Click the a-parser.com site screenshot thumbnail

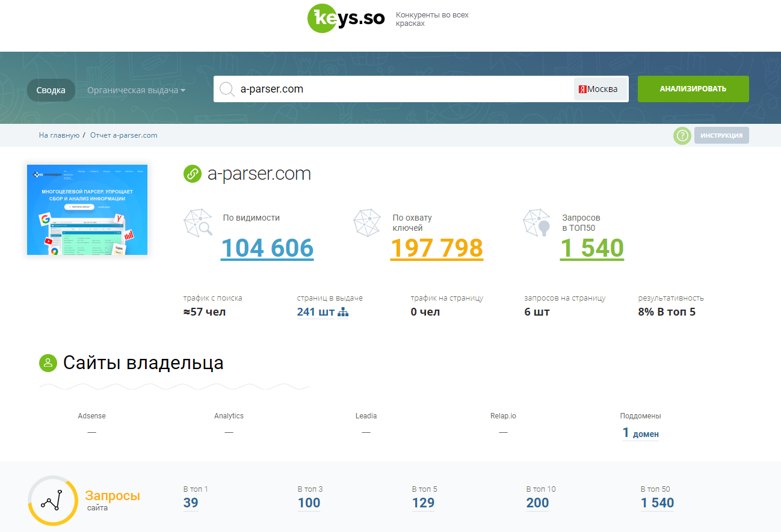pyautogui.click(x=87, y=210)
